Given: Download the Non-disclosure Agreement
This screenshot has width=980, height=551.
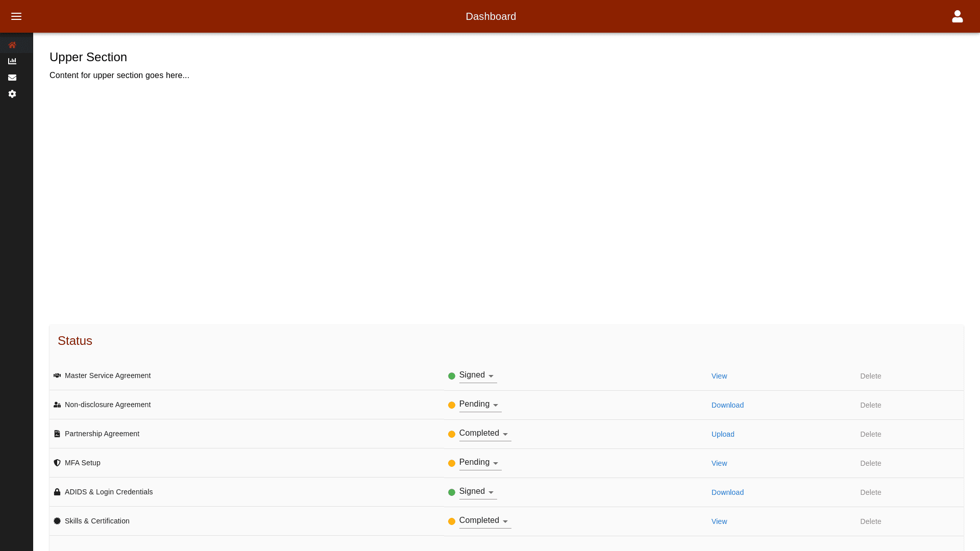Looking at the screenshot, I should 727,405.
